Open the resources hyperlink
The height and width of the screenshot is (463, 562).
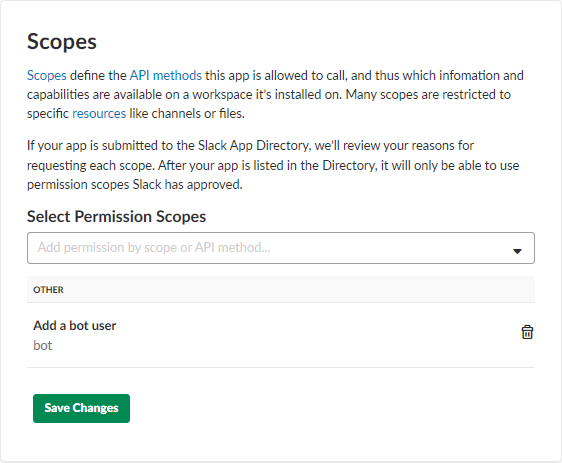[x=99, y=113]
